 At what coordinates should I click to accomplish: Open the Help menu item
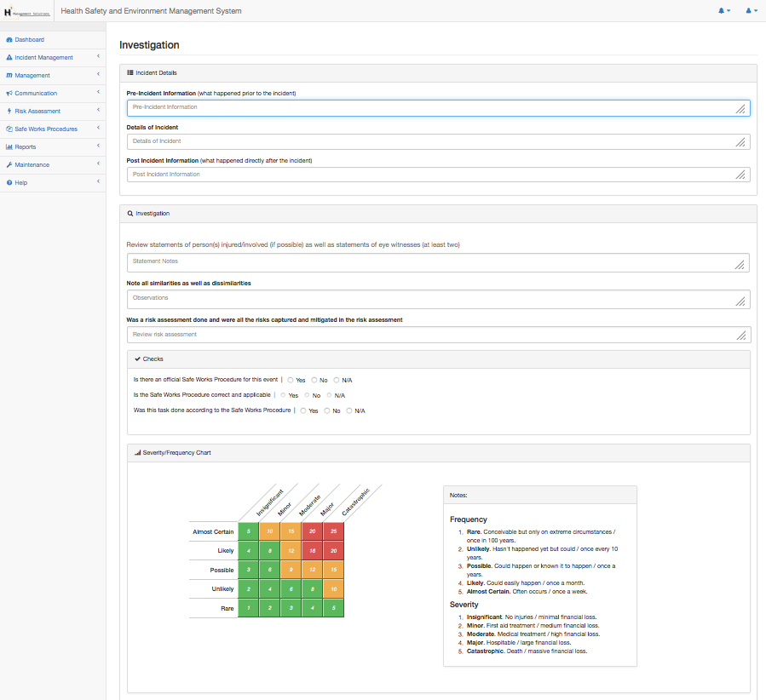coord(21,183)
